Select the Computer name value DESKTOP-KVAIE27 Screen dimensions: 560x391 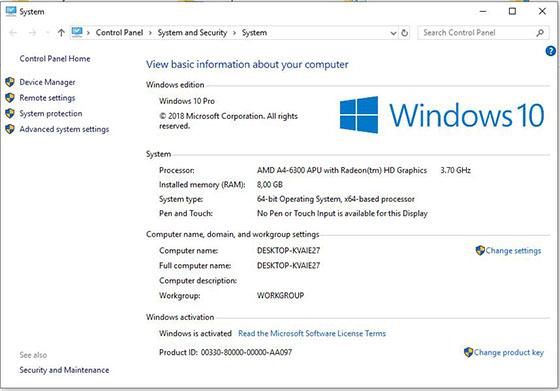pos(288,251)
